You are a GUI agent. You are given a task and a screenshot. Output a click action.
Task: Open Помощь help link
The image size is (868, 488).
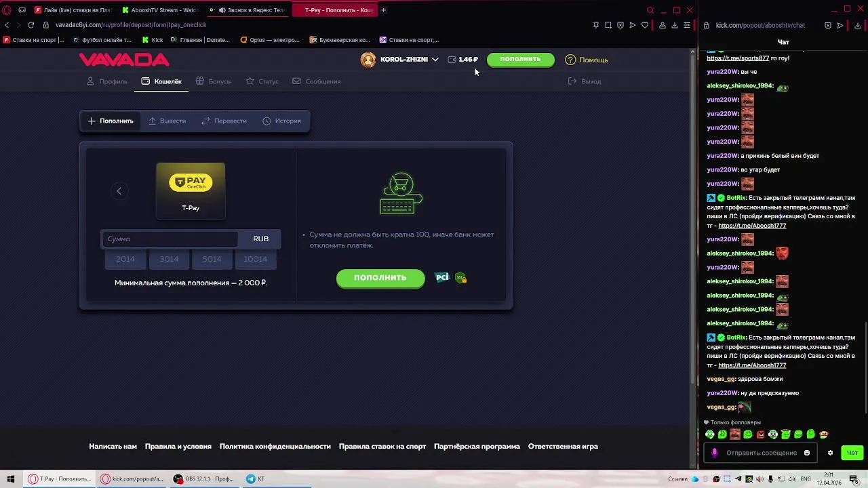(587, 60)
